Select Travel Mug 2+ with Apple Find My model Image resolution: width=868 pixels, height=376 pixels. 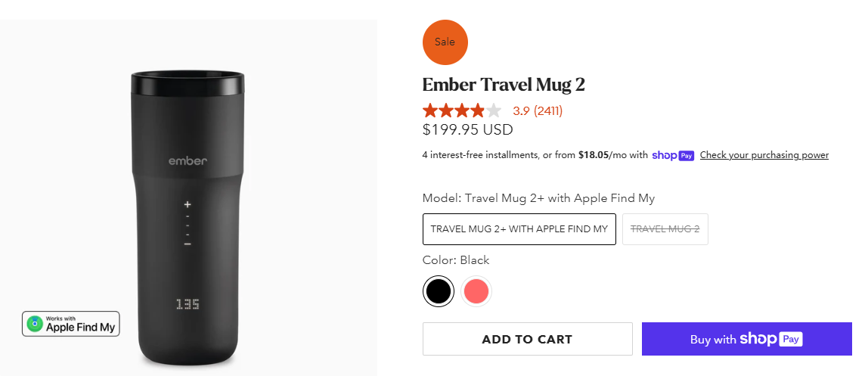click(519, 229)
